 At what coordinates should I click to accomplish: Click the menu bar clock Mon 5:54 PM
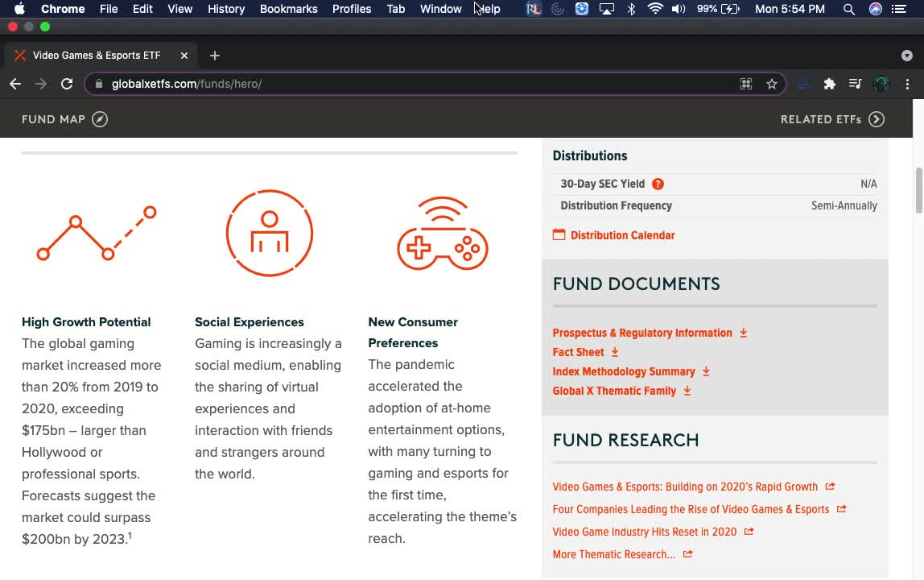coord(790,9)
